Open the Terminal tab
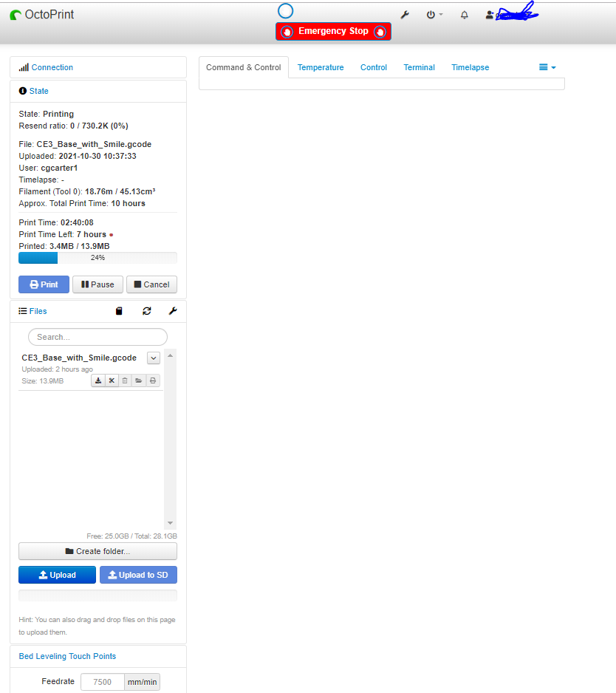Screen dimensions: 616x693 (x=419, y=67)
